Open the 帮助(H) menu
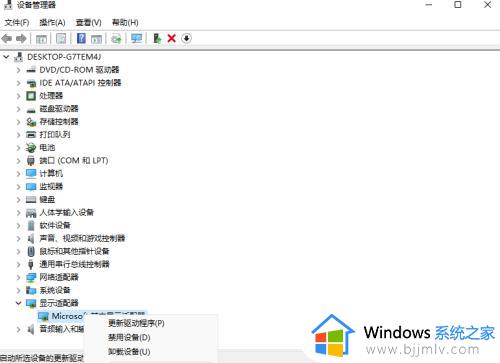 125,23
